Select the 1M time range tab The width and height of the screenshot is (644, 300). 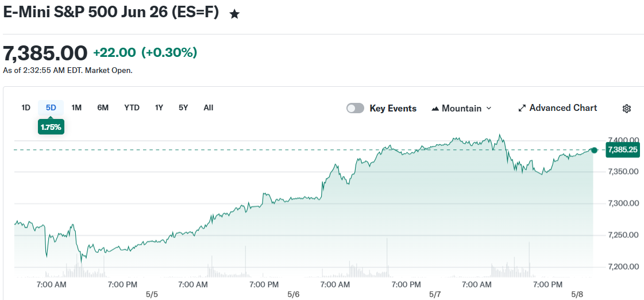[x=76, y=107]
